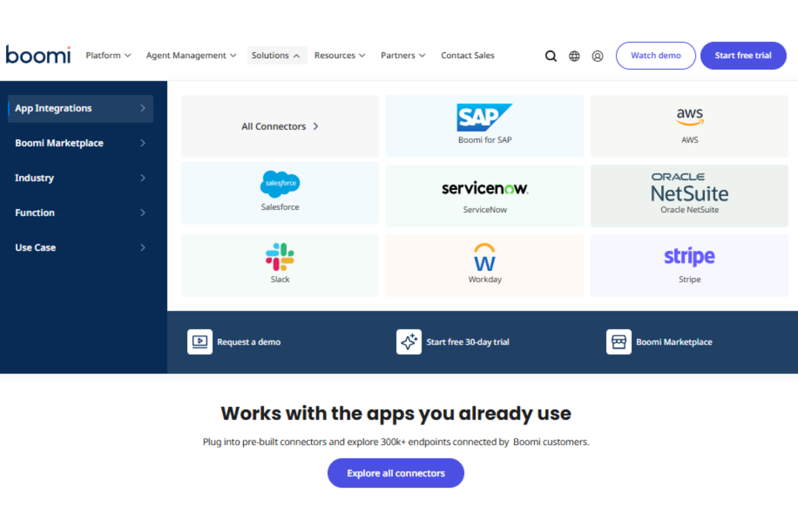Open the language globe icon
Viewport: 798px width, 532px height.
click(x=574, y=56)
